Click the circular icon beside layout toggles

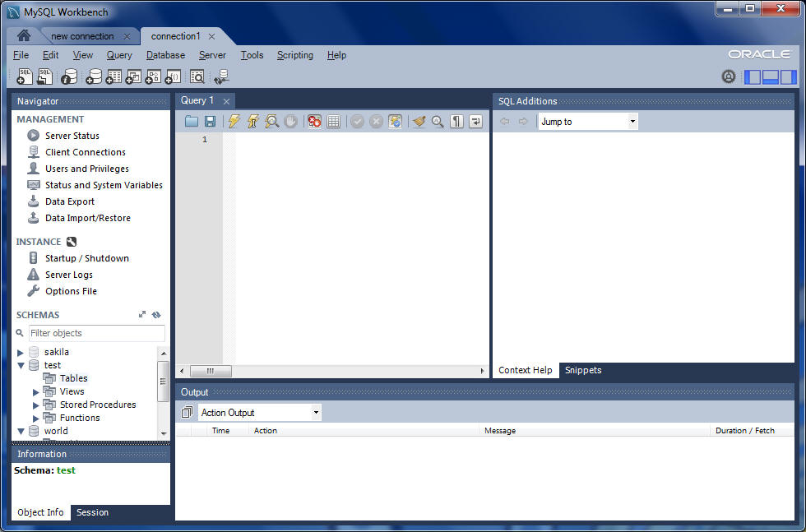(x=729, y=76)
